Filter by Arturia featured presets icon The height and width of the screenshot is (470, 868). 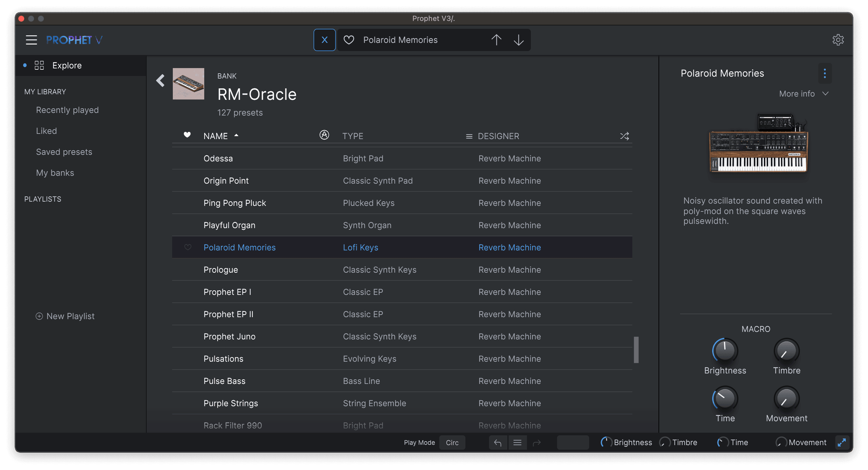[x=324, y=135]
